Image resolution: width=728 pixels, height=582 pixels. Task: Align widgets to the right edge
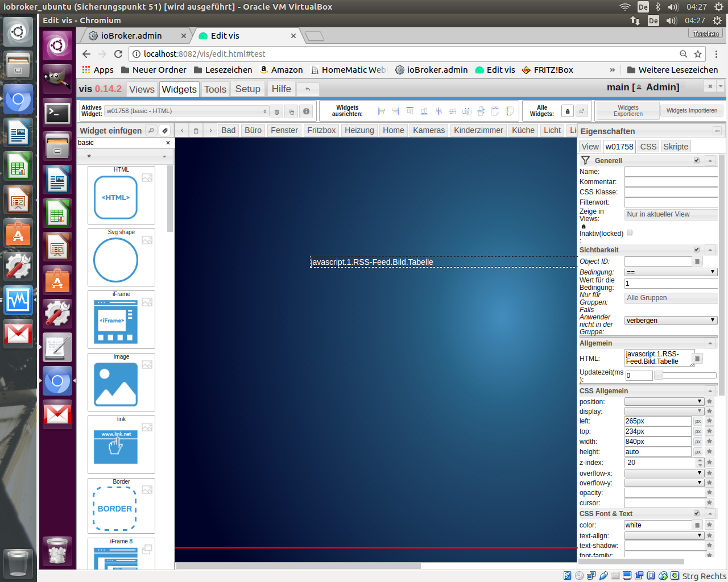tap(396, 111)
